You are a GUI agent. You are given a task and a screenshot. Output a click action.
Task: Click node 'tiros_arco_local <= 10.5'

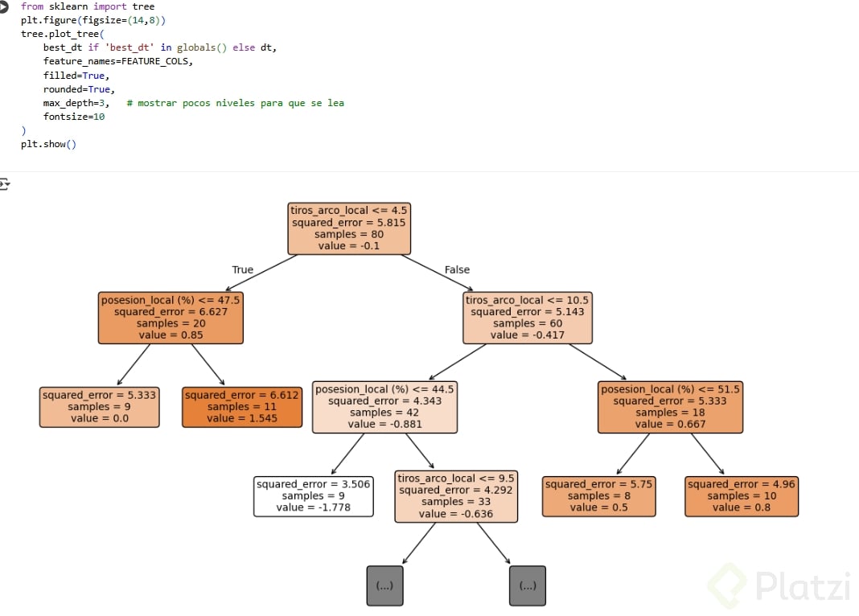[x=527, y=318]
